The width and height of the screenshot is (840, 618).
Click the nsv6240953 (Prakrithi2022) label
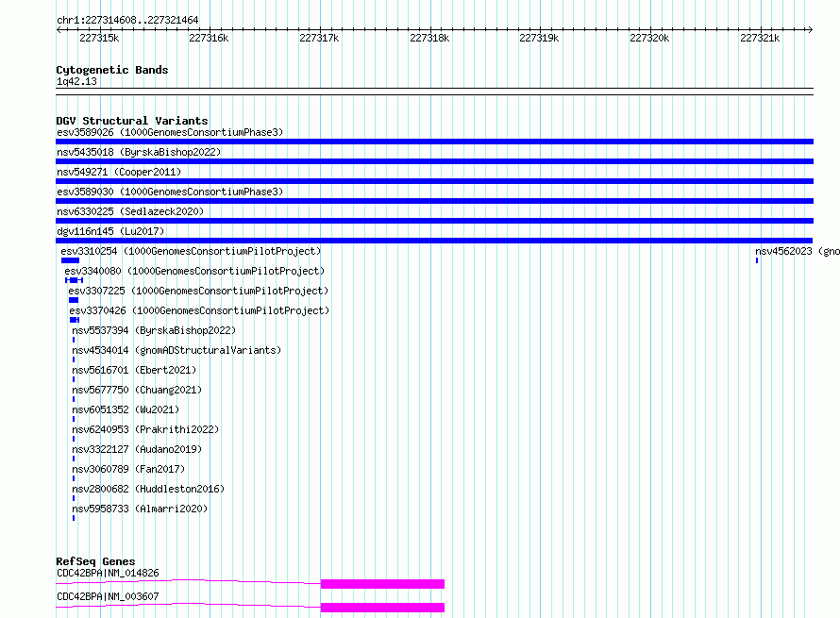pyautogui.click(x=145, y=429)
